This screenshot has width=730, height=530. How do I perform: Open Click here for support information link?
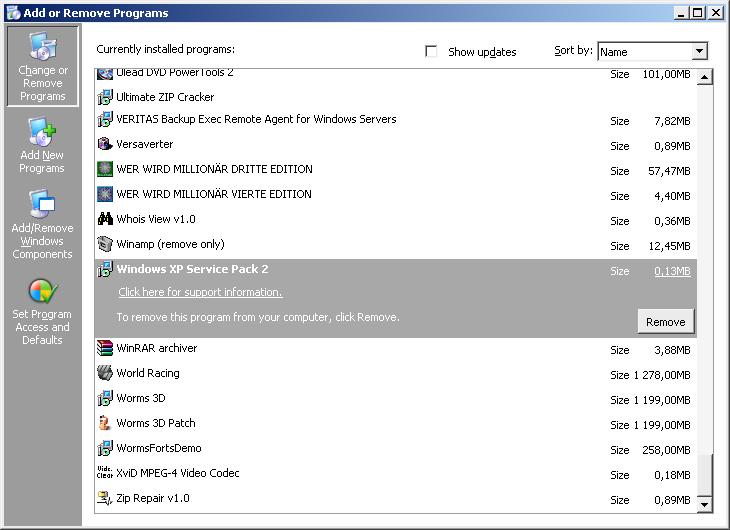pyautogui.click(x=200, y=292)
